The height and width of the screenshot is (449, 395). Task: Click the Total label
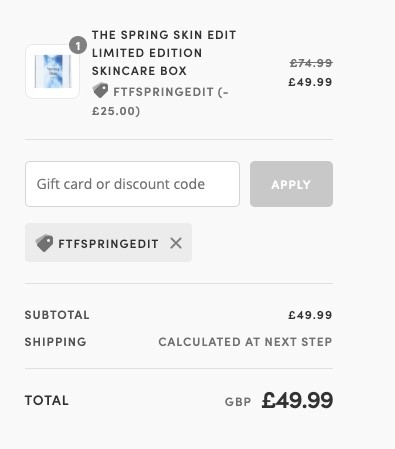[47, 400]
